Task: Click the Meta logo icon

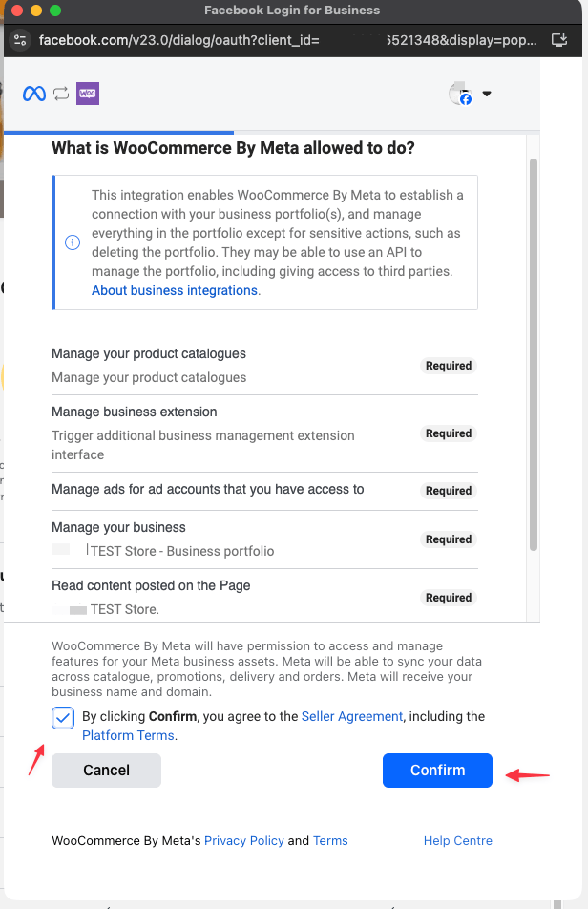Action: [34, 94]
